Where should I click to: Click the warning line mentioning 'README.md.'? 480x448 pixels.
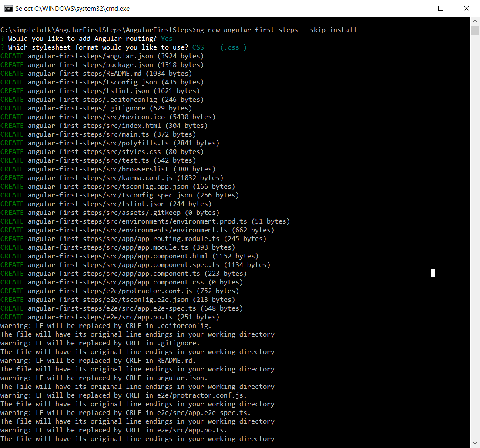[98, 361]
